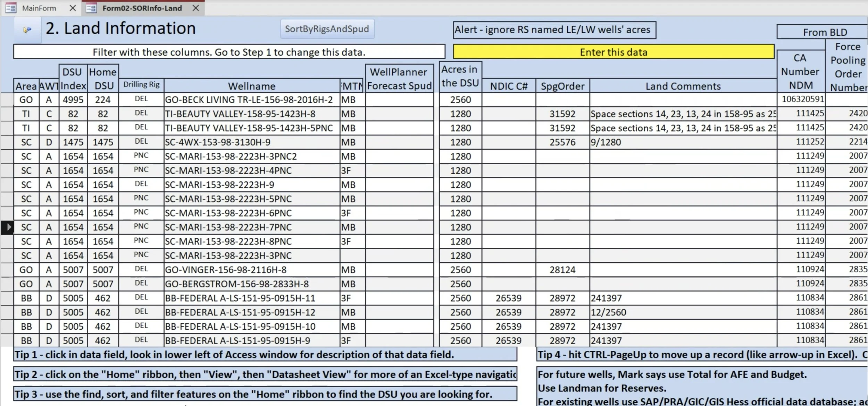Click WellPlanner Forecast Spud cell for TI-BEAUTY VALLEY-158-95-1423H-8
This screenshot has width=868, height=406.
tap(399, 114)
